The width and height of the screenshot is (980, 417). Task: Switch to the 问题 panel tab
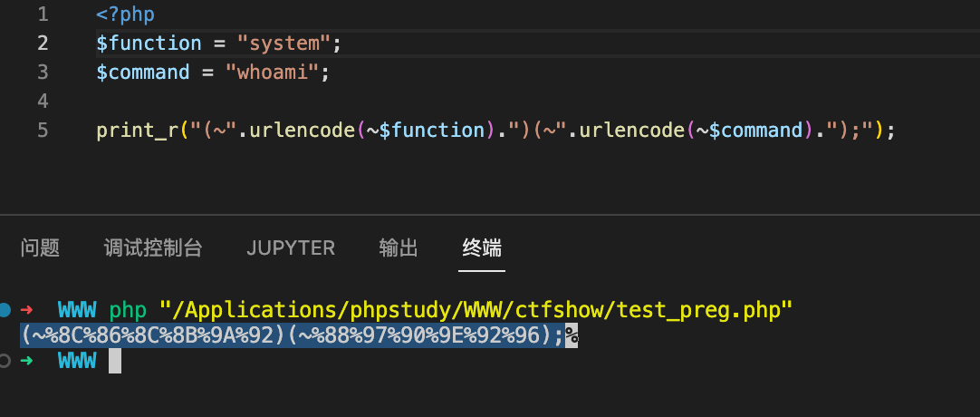[x=40, y=248]
